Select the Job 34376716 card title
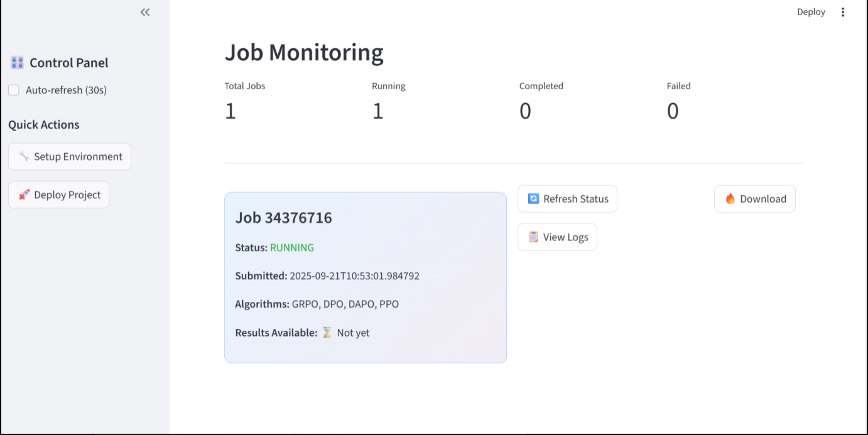Viewport: 868px width, 435px height. click(283, 218)
